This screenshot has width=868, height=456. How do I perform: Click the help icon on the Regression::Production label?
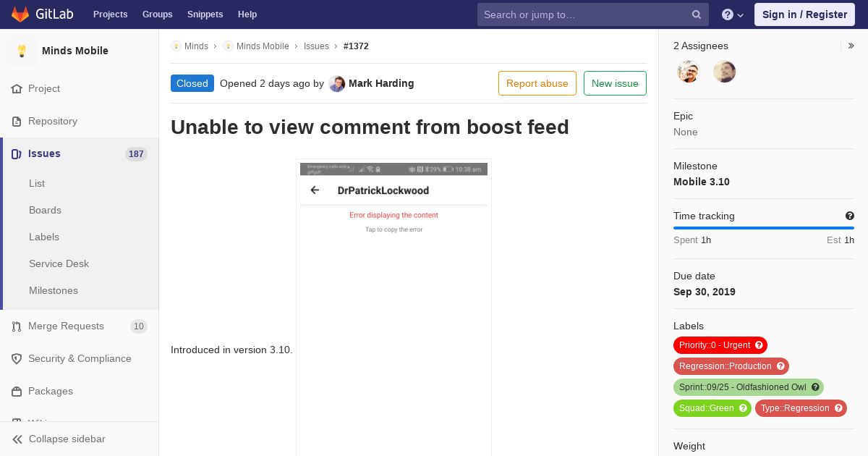coord(780,366)
